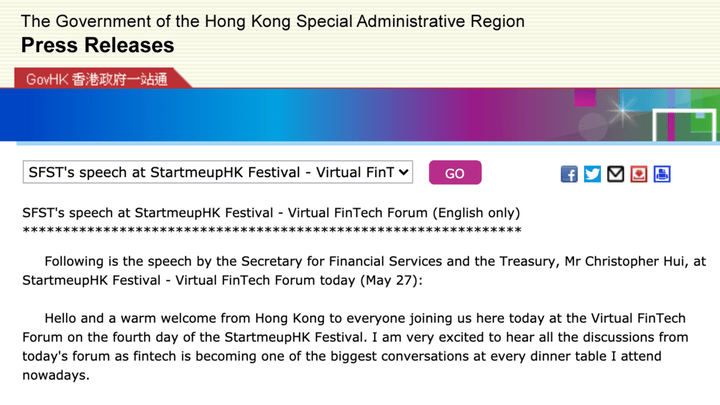Share the speech on Twitter
This screenshot has height=405, width=720.
(x=592, y=174)
